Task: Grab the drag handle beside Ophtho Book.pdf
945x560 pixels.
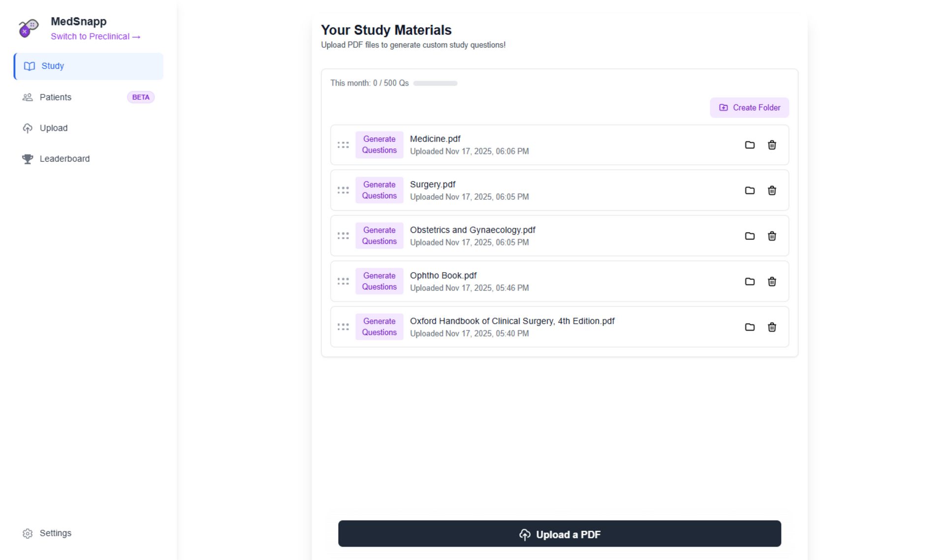Action: [x=343, y=281]
